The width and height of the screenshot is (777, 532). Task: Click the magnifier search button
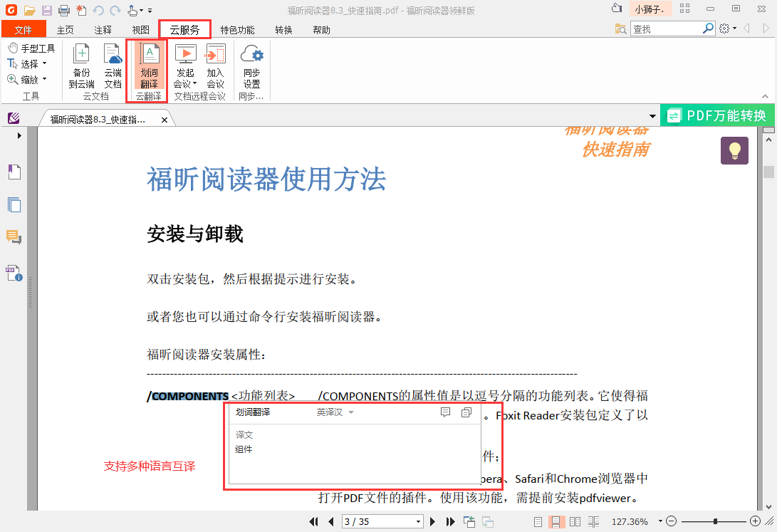(x=708, y=28)
